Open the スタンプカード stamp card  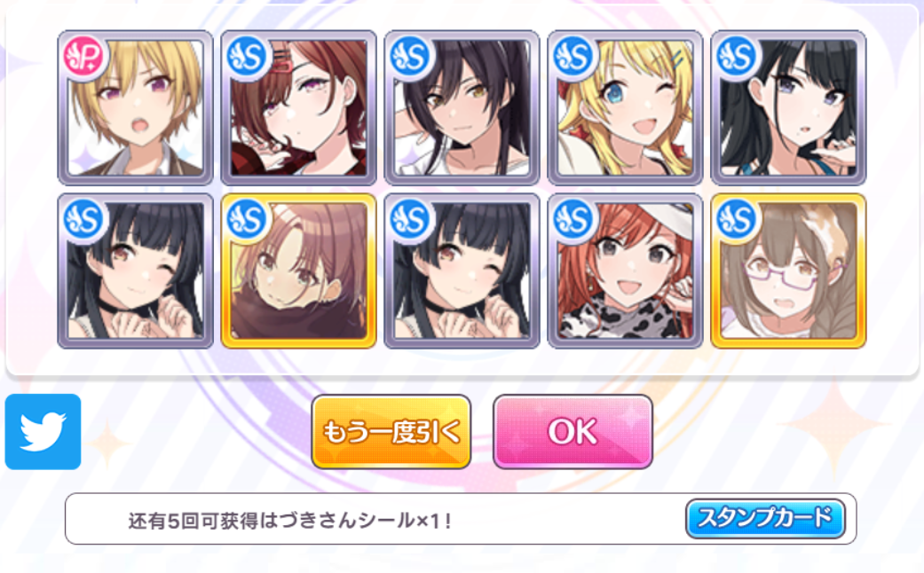(765, 519)
